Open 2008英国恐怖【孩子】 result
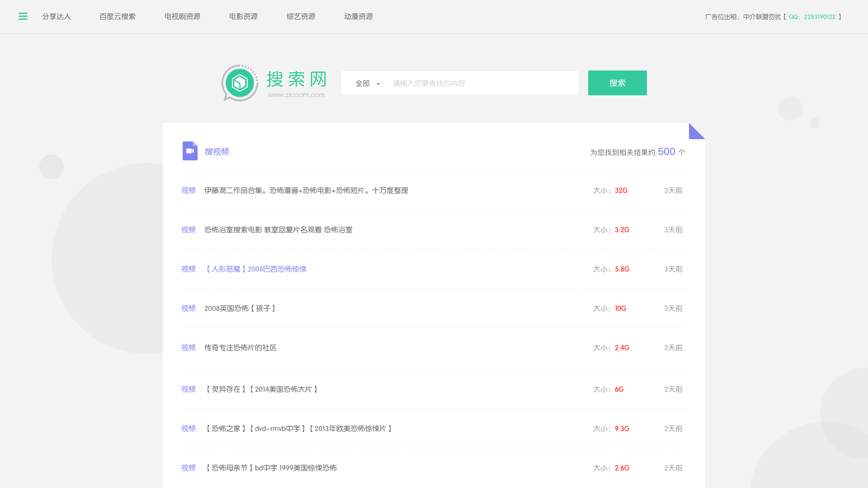The height and width of the screenshot is (488, 868). pos(240,309)
